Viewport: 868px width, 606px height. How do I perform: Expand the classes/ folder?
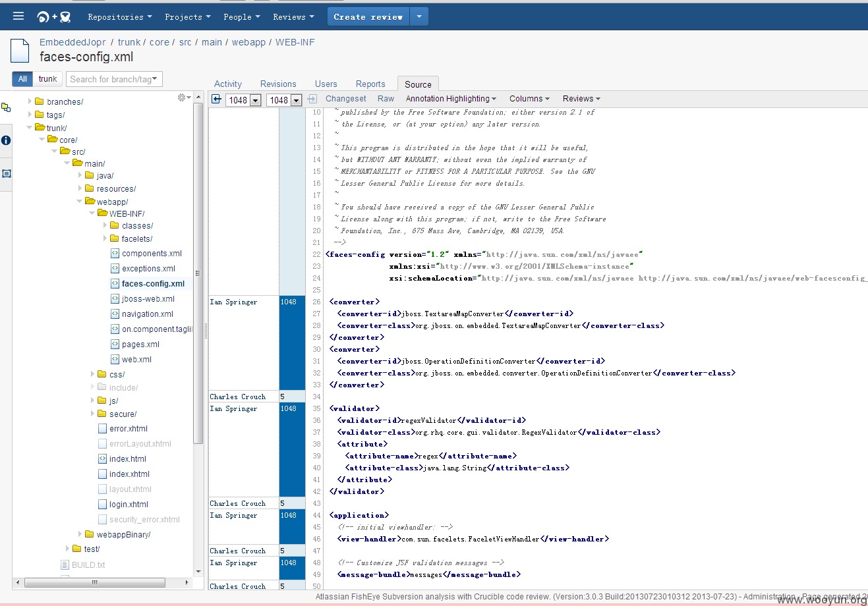(105, 225)
